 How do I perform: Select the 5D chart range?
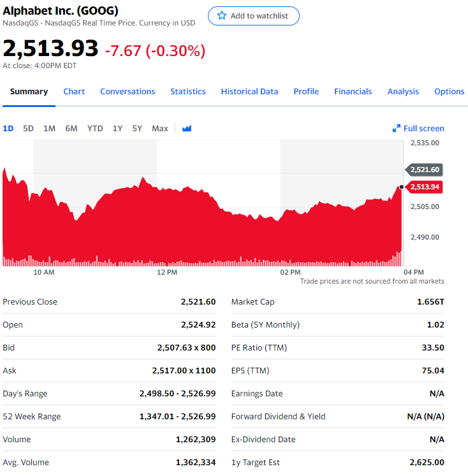[x=28, y=129]
